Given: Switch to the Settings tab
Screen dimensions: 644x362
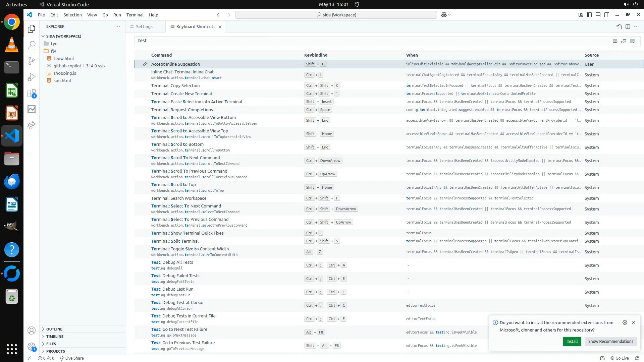Looking at the screenshot, I should [144, 26].
